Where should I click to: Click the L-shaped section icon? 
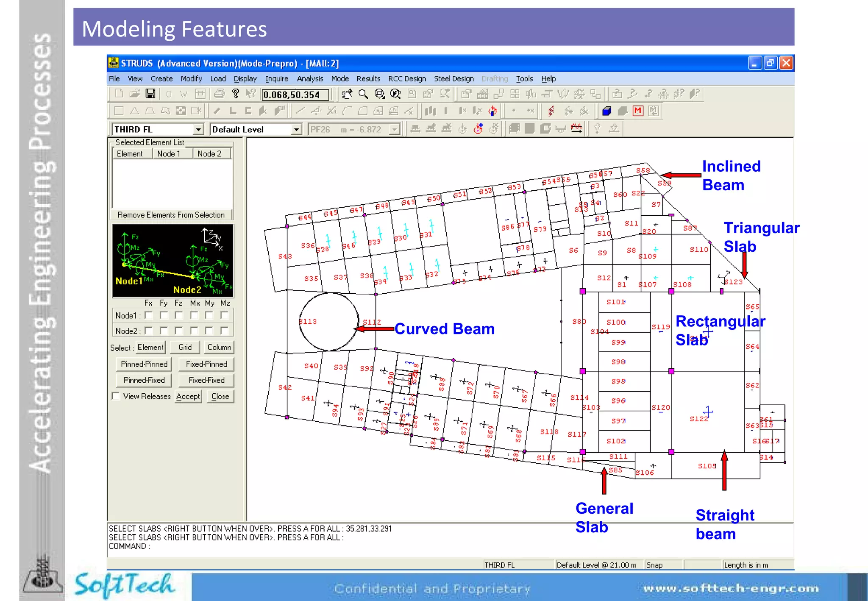[x=233, y=111]
